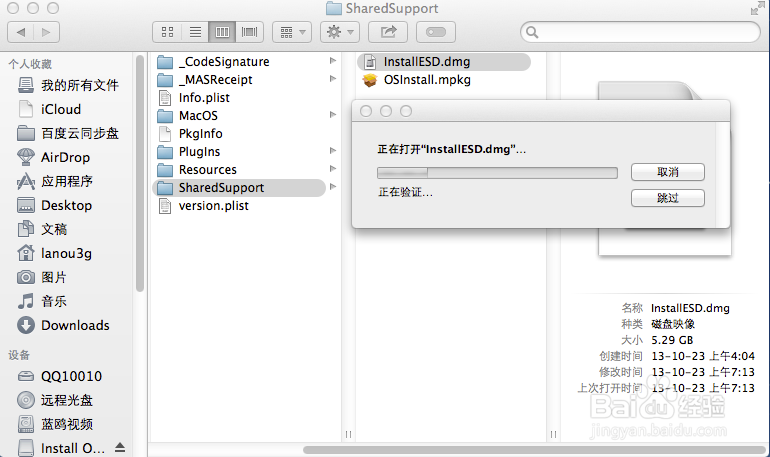Enter full screen with corner arrows

[757, 8]
